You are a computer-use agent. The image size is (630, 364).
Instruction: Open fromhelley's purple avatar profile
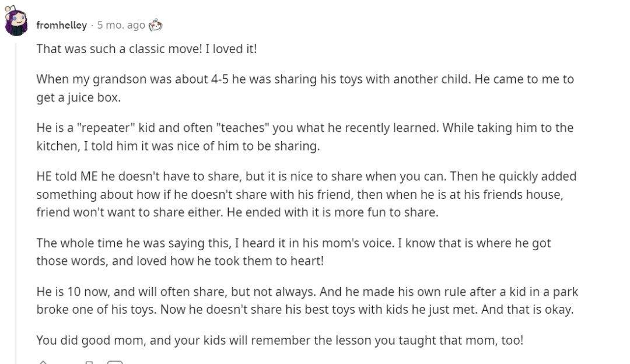pyautogui.click(x=16, y=22)
